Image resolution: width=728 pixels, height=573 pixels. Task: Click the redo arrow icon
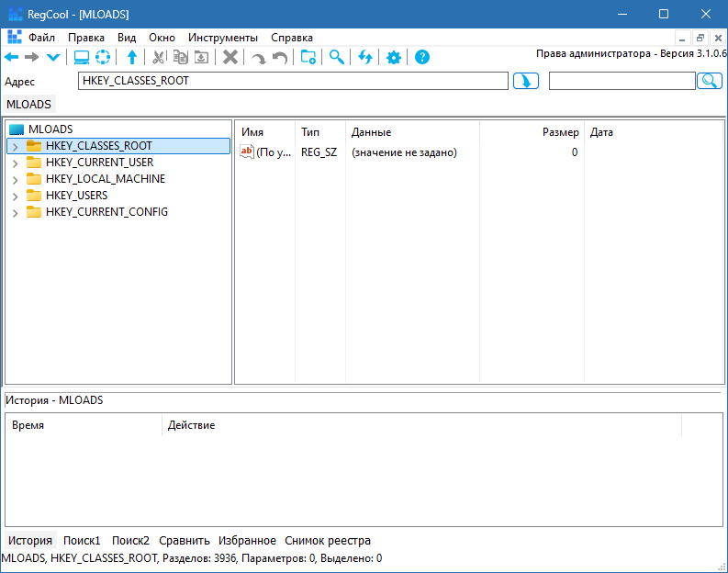click(258, 58)
